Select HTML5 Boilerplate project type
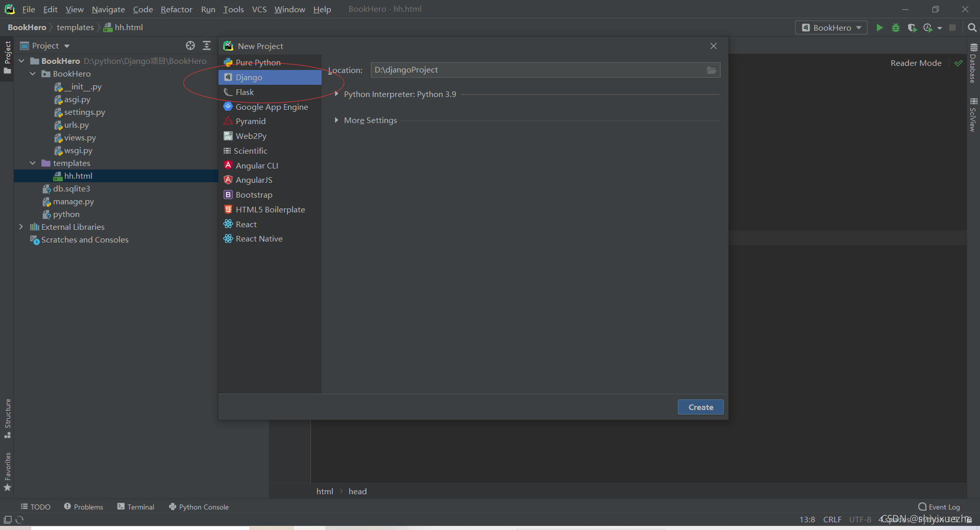This screenshot has height=530, width=980. pos(270,209)
